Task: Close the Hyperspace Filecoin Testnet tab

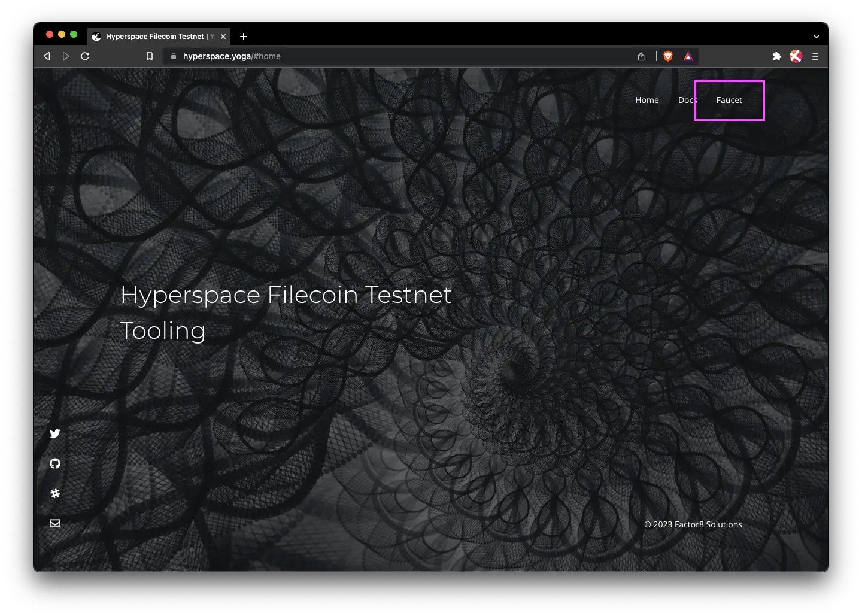Action: coord(223,37)
